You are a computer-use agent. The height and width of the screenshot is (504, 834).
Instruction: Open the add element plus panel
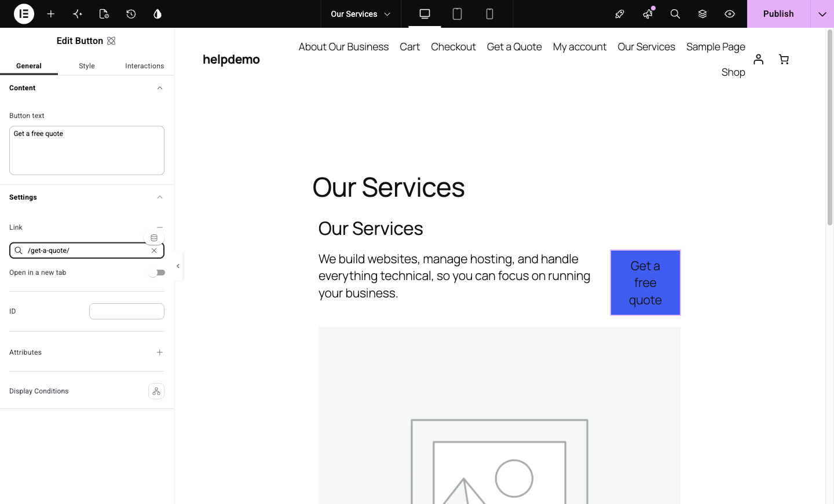(x=51, y=14)
